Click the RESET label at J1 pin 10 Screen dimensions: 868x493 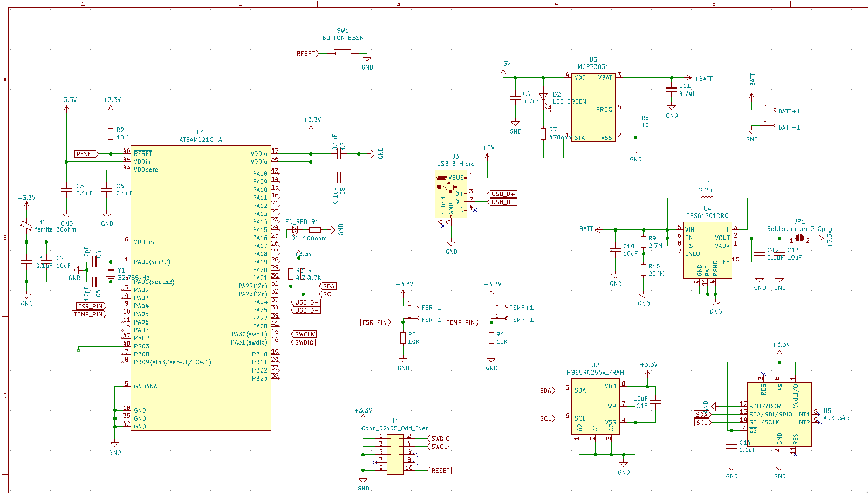click(440, 471)
